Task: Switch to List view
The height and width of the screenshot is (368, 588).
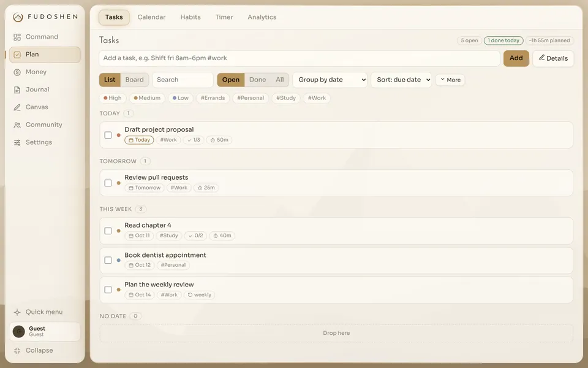Action: point(110,80)
